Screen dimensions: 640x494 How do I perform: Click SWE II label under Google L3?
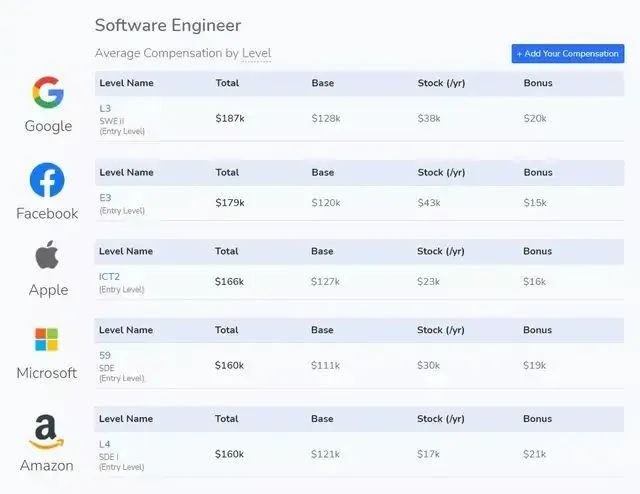coord(112,121)
